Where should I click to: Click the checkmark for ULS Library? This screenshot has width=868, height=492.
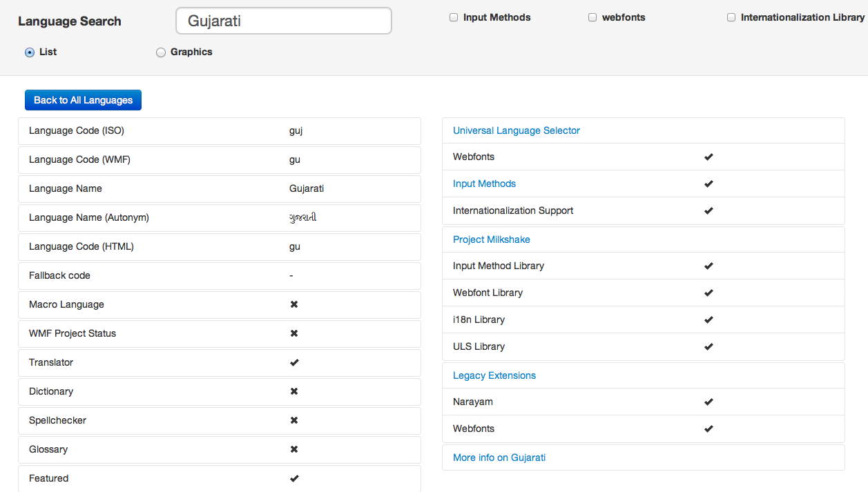pyautogui.click(x=708, y=346)
